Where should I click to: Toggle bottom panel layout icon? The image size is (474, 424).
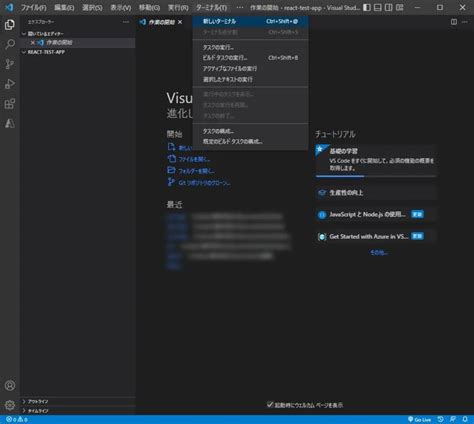coord(378,7)
